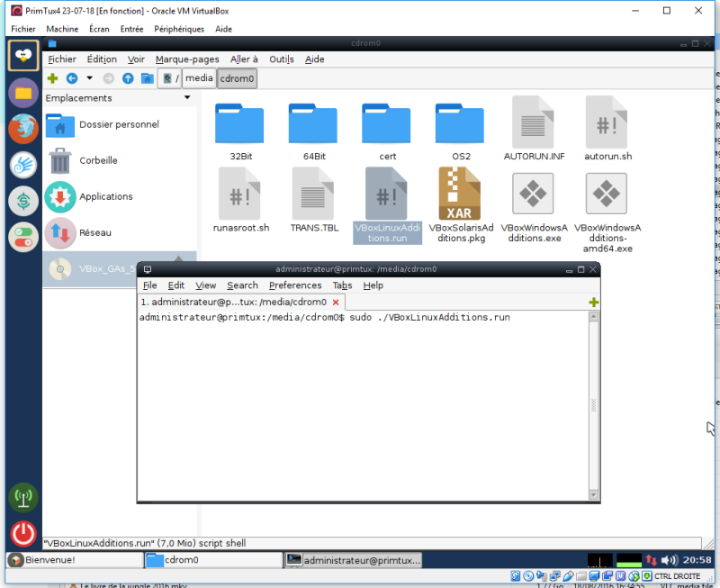The image size is (720, 588).
Task: Select the runasroot.sh script file
Action: click(240, 200)
